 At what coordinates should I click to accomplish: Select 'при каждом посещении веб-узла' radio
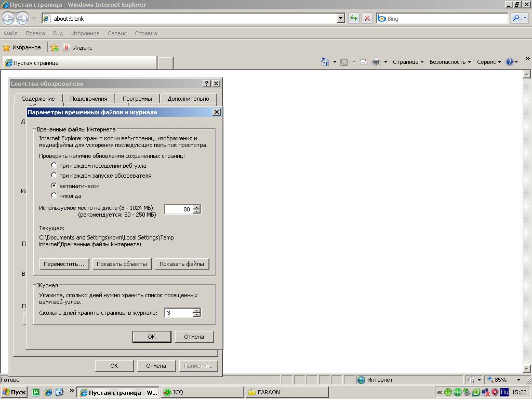click(54, 166)
